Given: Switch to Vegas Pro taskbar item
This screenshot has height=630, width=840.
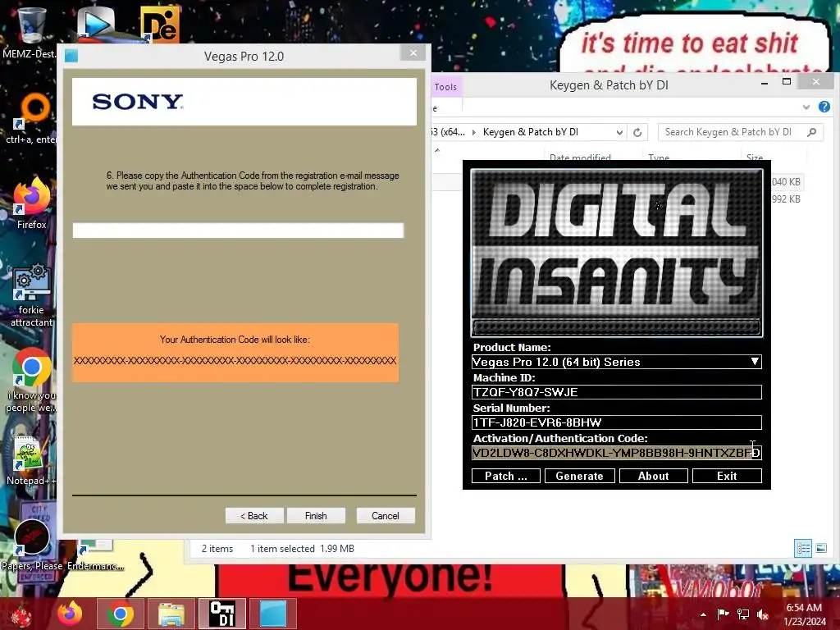Looking at the screenshot, I should (x=273, y=614).
